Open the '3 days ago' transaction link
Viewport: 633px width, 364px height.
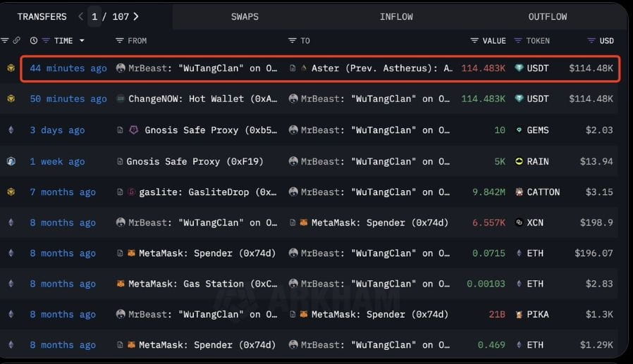pyautogui.click(x=57, y=130)
